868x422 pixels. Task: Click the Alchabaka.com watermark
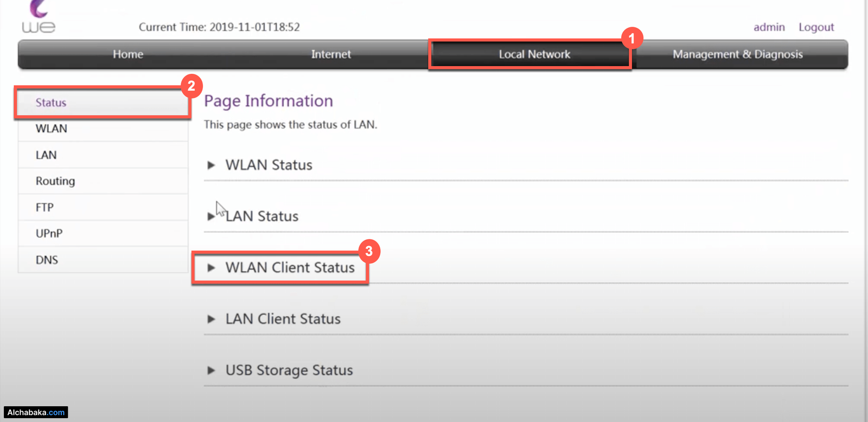click(x=36, y=413)
